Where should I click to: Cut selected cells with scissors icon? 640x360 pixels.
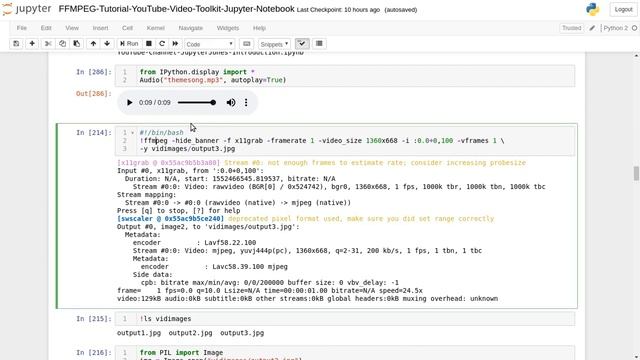point(48,44)
